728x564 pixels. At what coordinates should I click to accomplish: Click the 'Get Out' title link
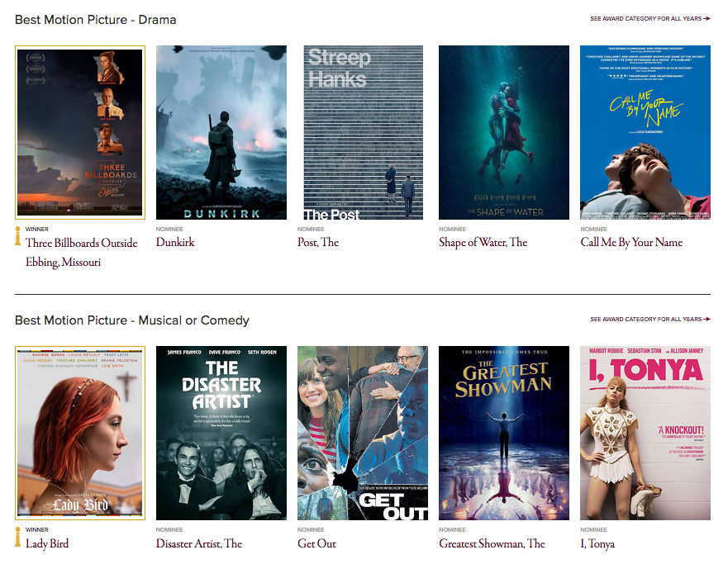316,544
